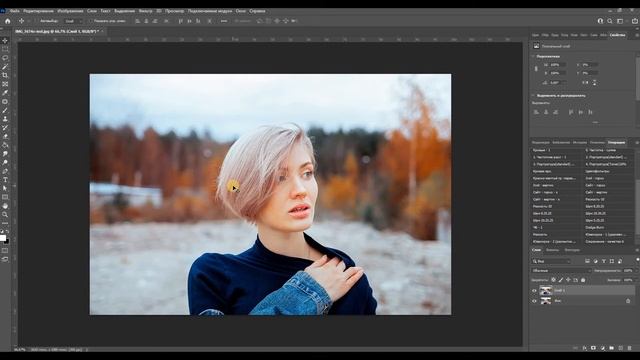Image resolution: width=640 pixels, height=360 pixels.
Task: Click the Home icon in options bar
Action: [7, 21]
